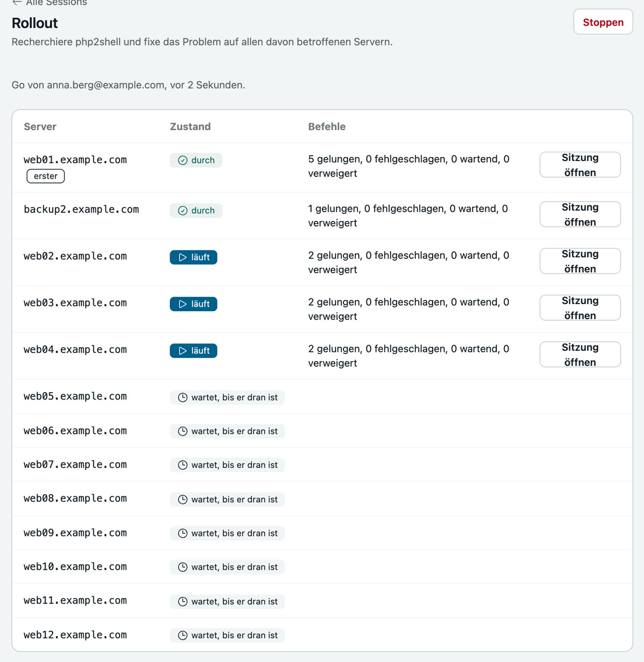Click clock icon in web11 waiting badge

182,601
